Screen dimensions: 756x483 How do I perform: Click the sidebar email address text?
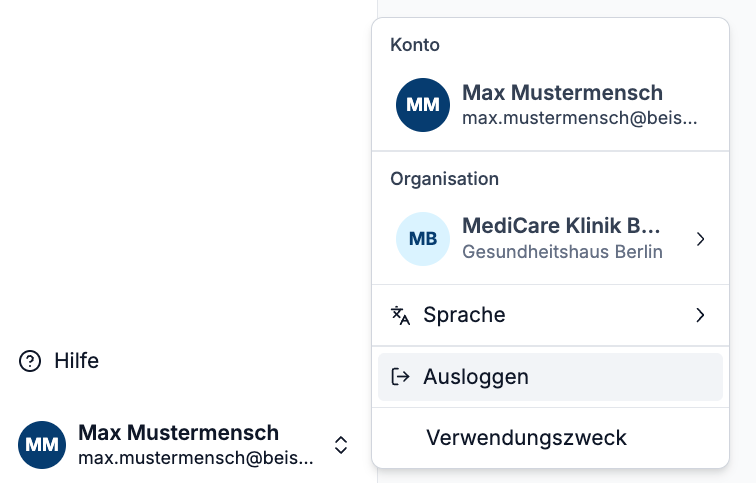tap(195, 458)
